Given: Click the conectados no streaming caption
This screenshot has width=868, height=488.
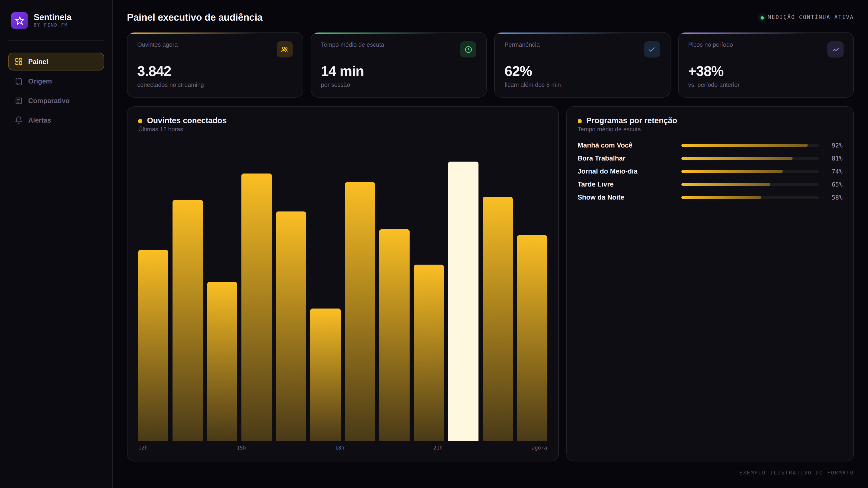Looking at the screenshot, I should click(x=171, y=85).
